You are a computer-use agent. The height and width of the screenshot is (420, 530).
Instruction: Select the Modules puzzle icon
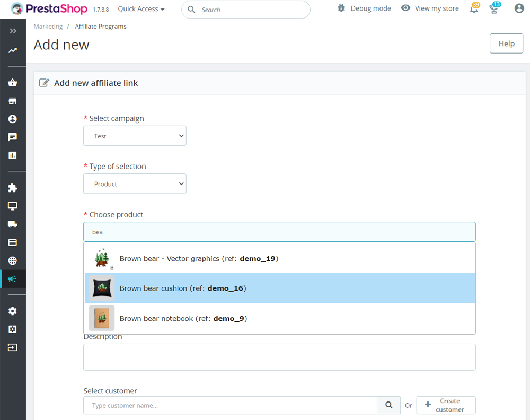point(13,188)
